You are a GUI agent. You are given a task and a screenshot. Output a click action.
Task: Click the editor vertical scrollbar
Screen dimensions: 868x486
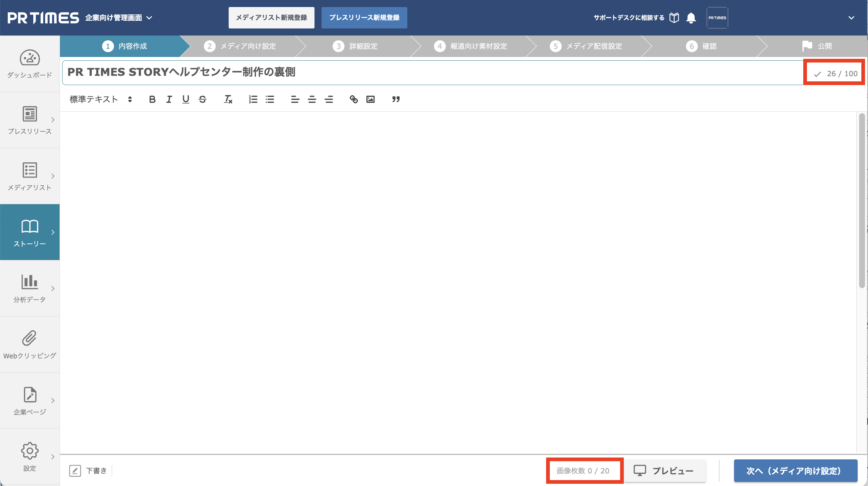(x=862, y=201)
